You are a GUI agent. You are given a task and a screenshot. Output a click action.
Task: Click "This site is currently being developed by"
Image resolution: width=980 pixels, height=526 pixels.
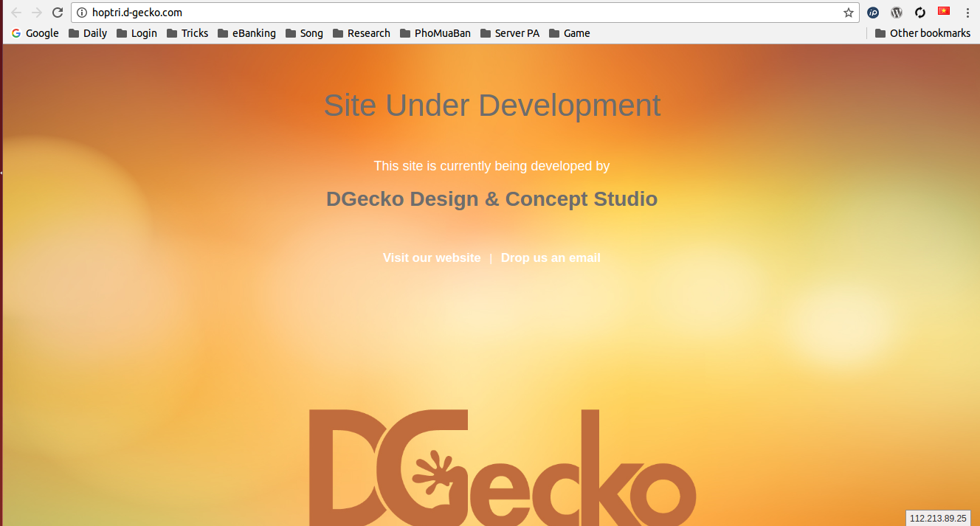click(491, 166)
